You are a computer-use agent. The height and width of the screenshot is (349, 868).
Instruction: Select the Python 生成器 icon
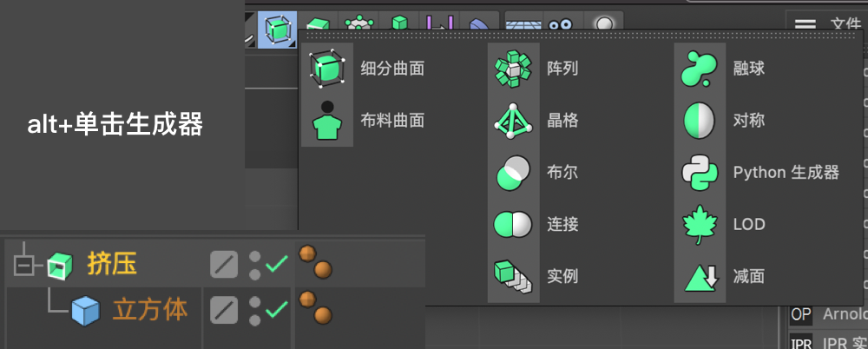click(x=700, y=173)
